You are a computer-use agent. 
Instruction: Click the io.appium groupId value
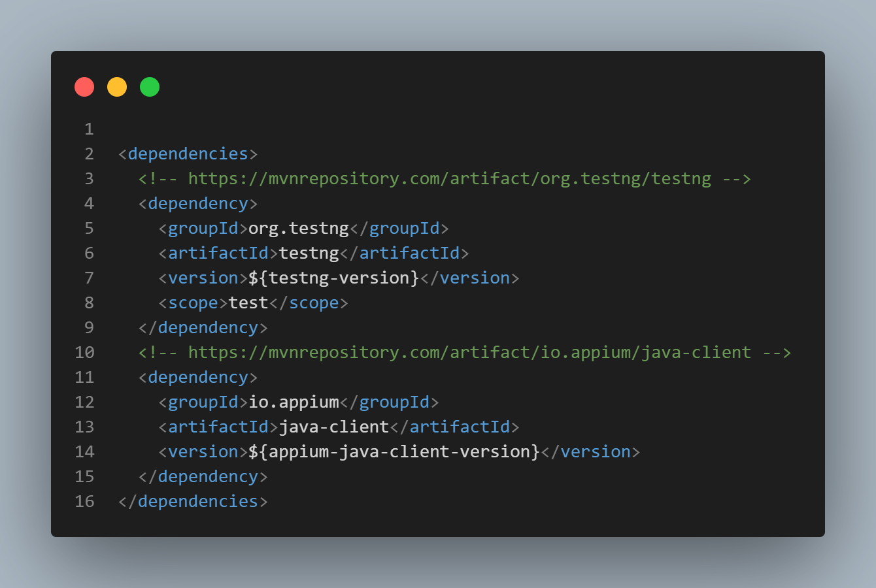coord(294,402)
